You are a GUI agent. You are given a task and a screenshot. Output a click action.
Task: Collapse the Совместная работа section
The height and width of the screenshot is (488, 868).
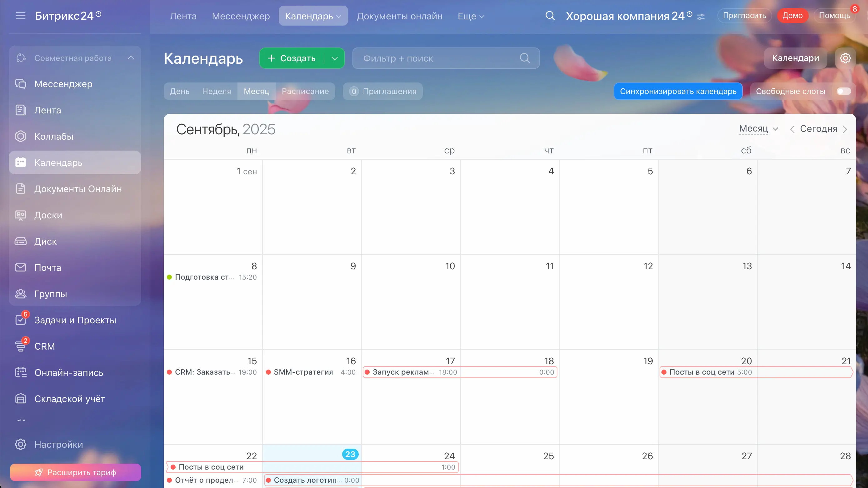131,58
